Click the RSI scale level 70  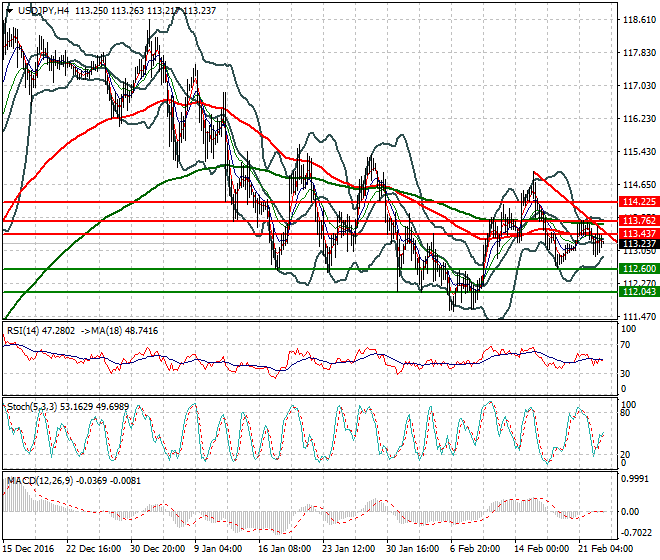[x=626, y=345]
